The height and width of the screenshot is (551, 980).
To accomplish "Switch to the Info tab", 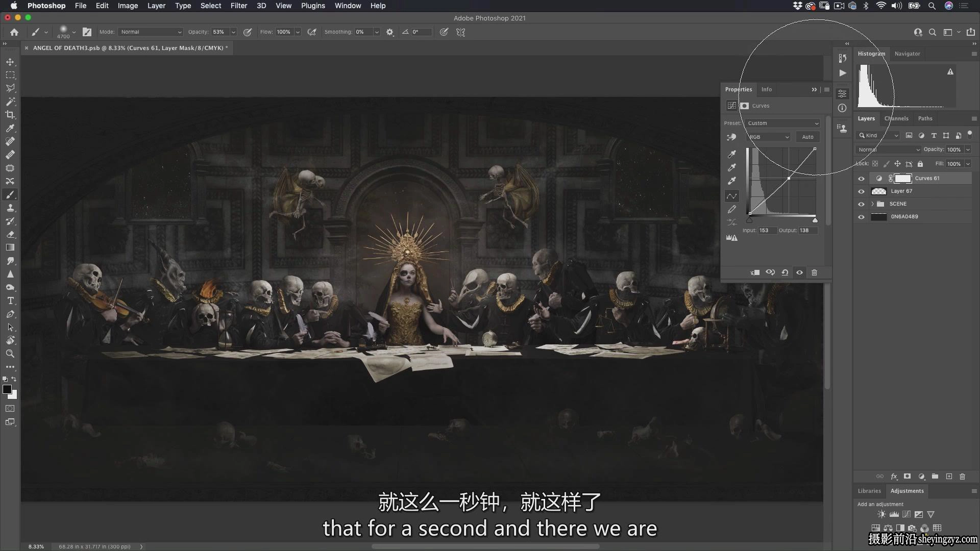I will point(767,89).
